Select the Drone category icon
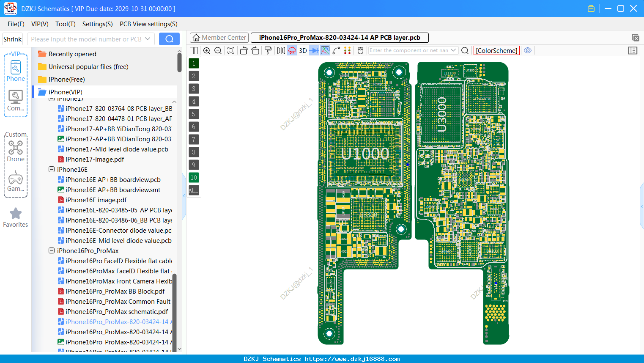 coord(16,151)
